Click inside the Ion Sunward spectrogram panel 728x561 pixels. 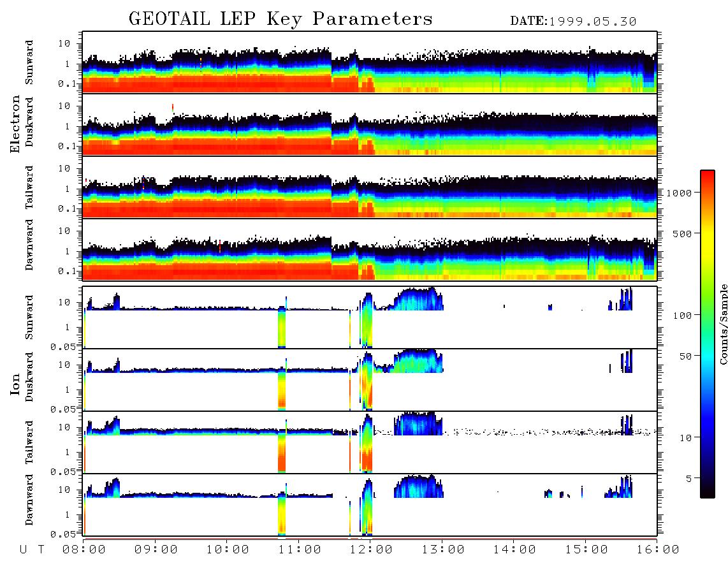(370, 317)
